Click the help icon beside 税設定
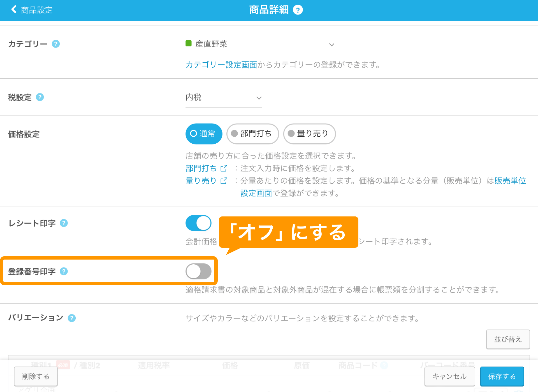Viewport: 538px width, 392px height. 40,97
